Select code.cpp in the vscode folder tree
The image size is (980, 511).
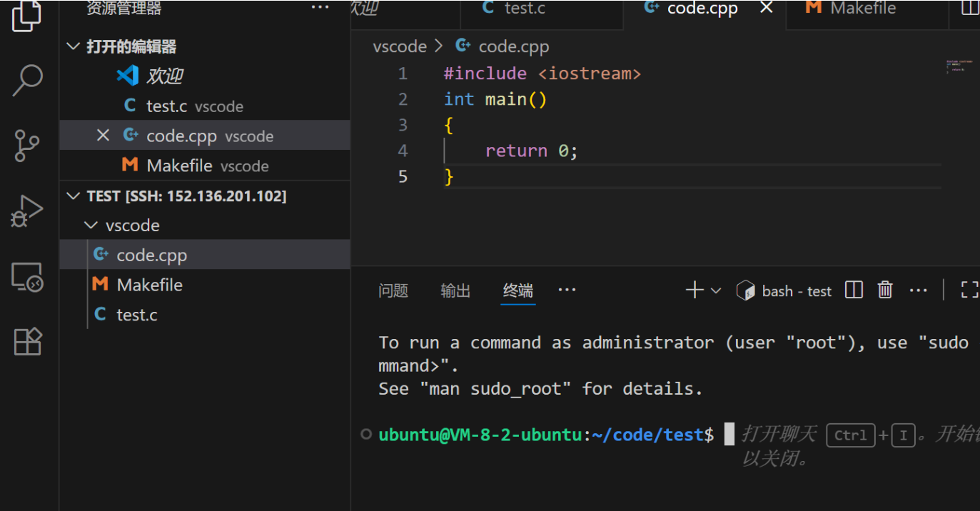(205, 255)
